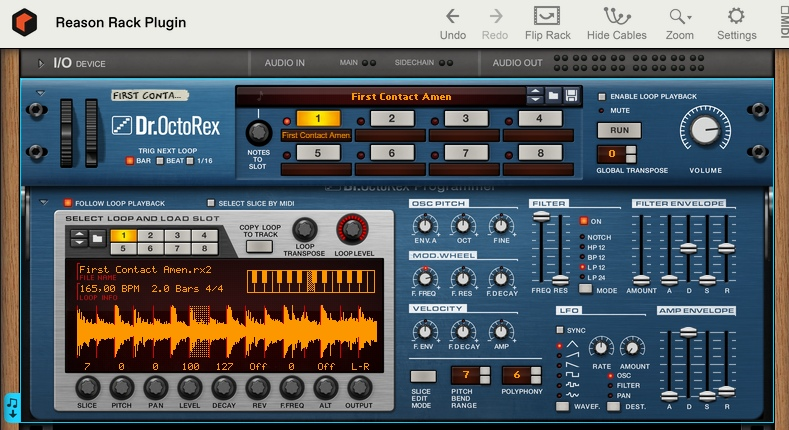Step loops with loop selector arrows
This screenshot has width=789, height=430.
[x=79, y=238]
